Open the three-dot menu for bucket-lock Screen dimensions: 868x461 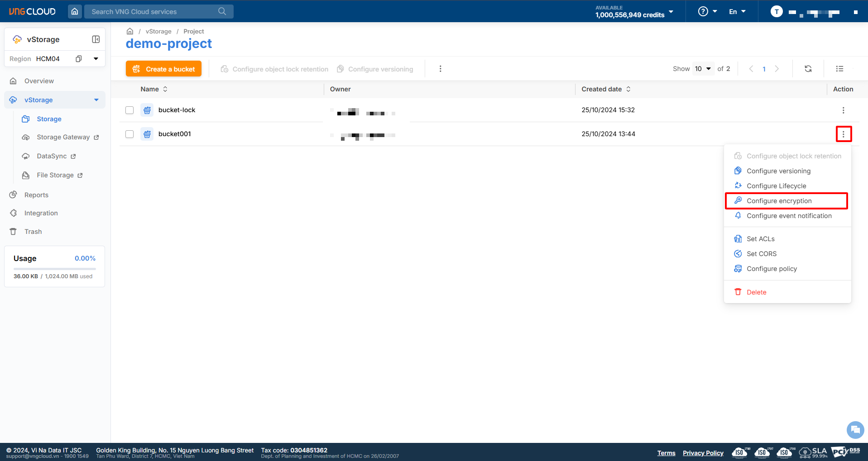pyautogui.click(x=843, y=110)
